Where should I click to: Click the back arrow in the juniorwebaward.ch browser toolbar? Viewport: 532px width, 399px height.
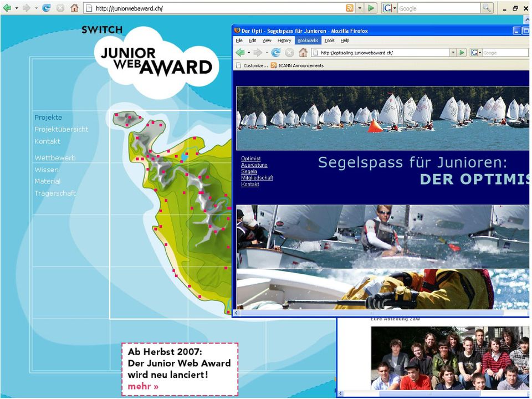pos(7,8)
